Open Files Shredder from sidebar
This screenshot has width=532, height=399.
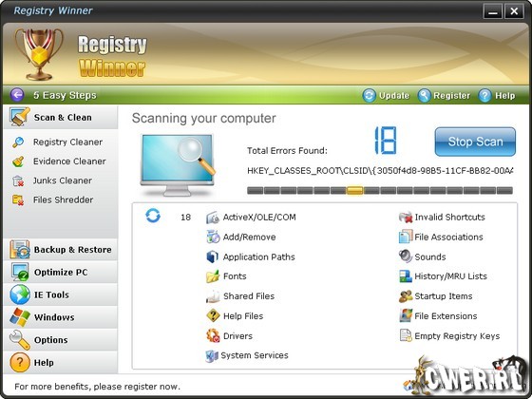pos(63,199)
